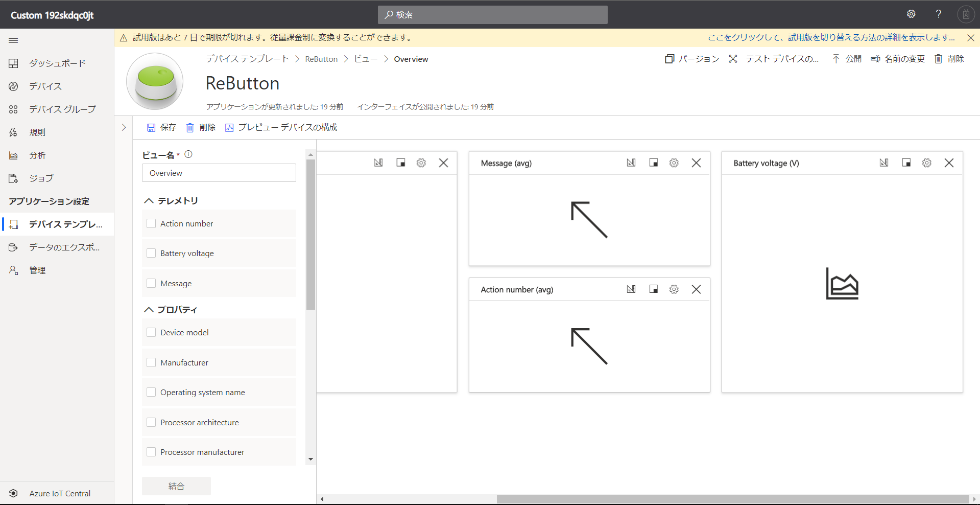This screenshot has height=505, width=980.
Task: Open ジョブ in the sidebar
Action: coord(57,178)
